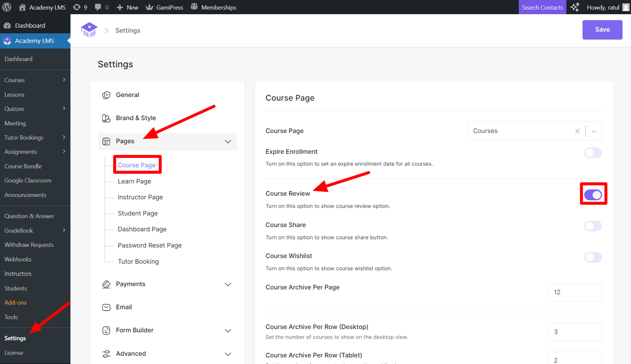Screen dimensions: 631x364
Task: Click the Payments panel icon
Action: (106, 284)
